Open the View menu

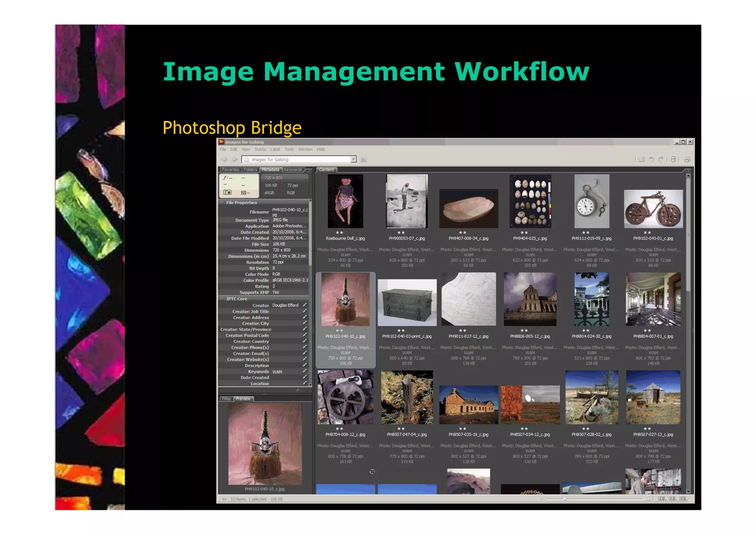coord(246,149)
